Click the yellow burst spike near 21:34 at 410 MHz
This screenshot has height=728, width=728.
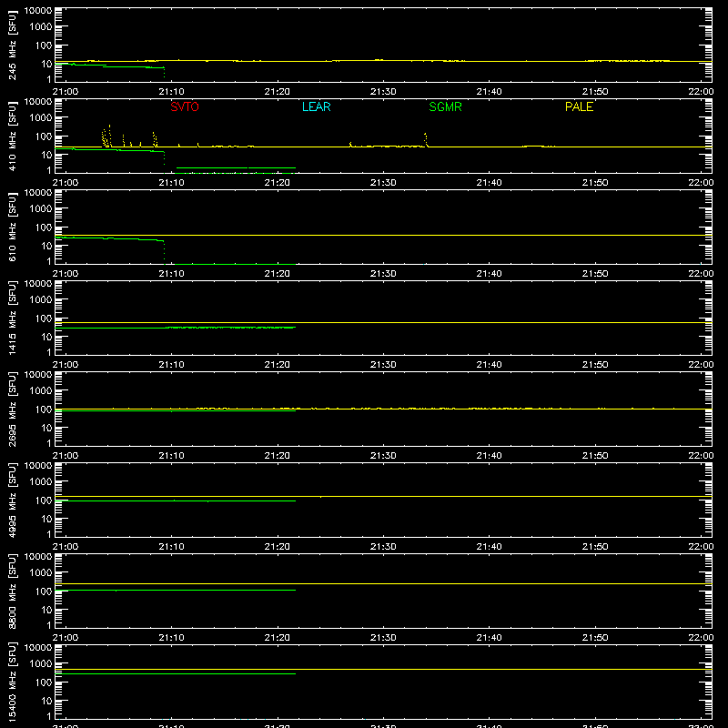click(x=425, y=140)
